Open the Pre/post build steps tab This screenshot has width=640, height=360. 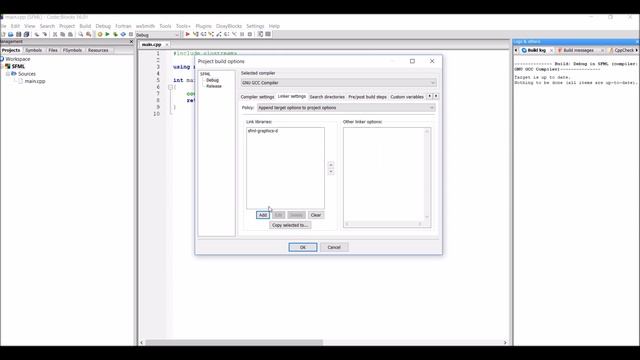(367, 97)
